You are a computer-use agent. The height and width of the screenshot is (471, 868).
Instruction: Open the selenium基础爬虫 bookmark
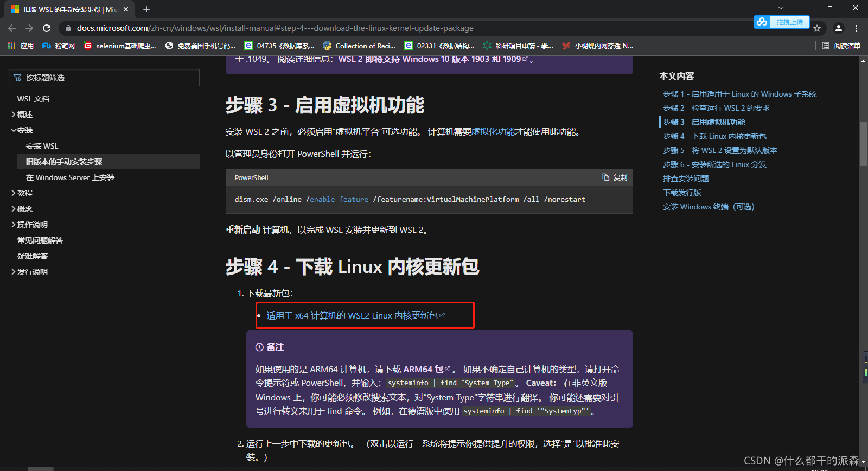point(120,46)
